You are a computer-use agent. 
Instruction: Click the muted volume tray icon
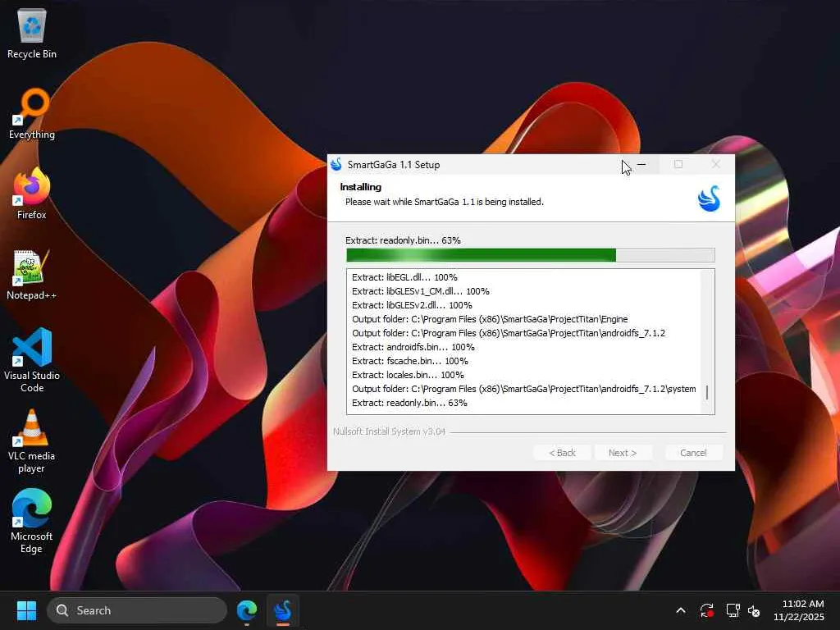[754, 610]
